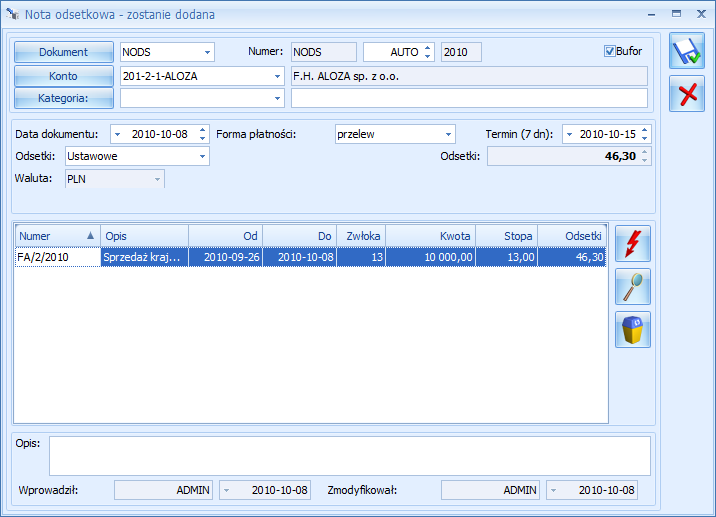
Task: Click the AUTO number stepper arrows
Action: click(427, 52)
